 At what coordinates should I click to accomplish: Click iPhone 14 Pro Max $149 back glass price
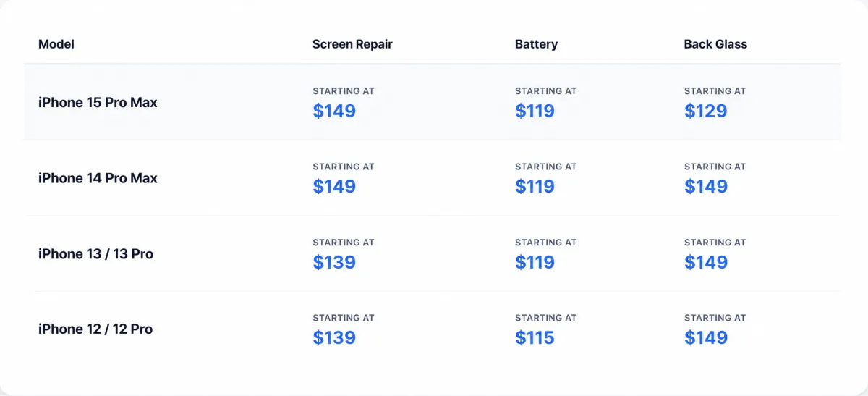705,186
